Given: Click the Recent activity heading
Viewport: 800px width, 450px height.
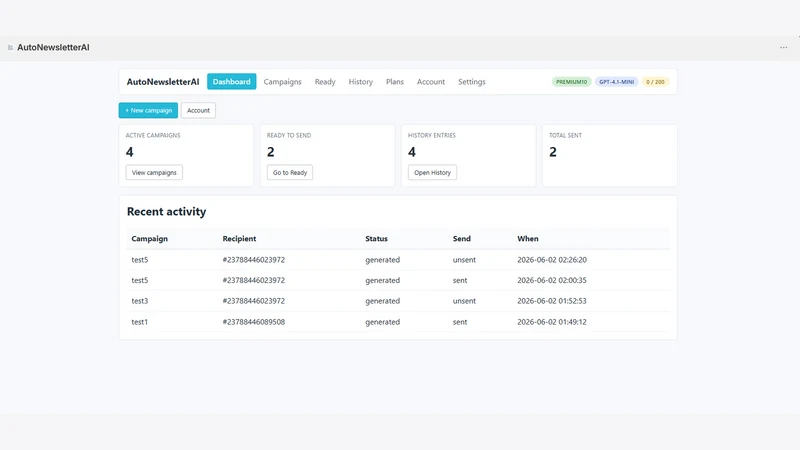Looking at the screenshot, I should (166, 211).
